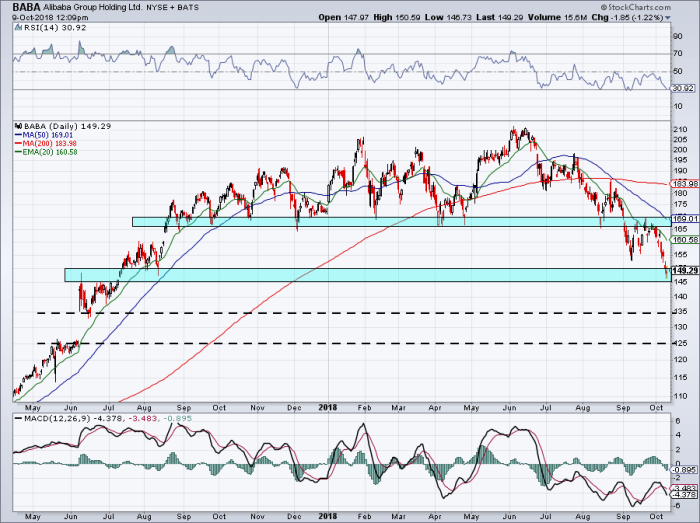Click the candlestick icon before BABA (Daily)
The width and height of the screenshot is (700, 523).
tap(18, 126)
